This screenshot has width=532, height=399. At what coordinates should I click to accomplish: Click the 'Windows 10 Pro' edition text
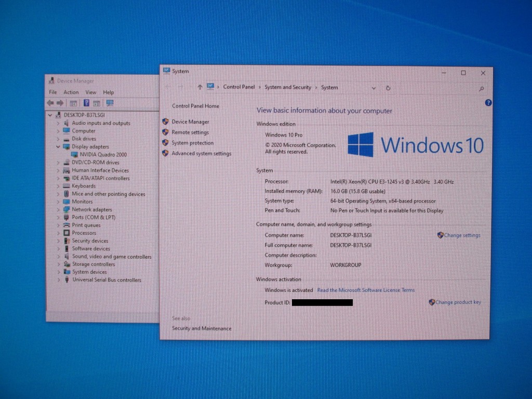click(x=284, y=135)
